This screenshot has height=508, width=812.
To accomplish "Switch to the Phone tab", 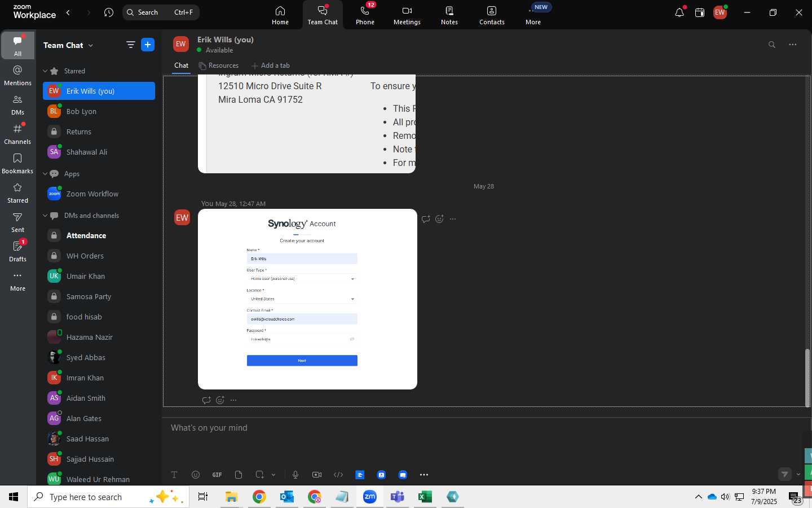I will (365, 15).
